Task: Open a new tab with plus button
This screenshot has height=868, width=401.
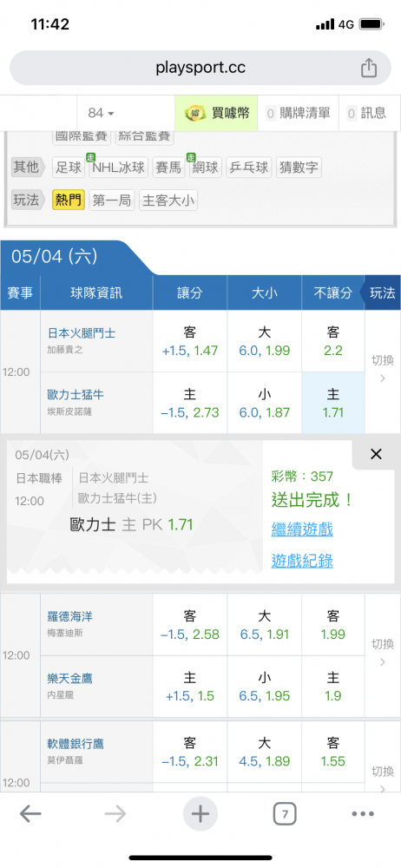Action: [x=200, y=814]
